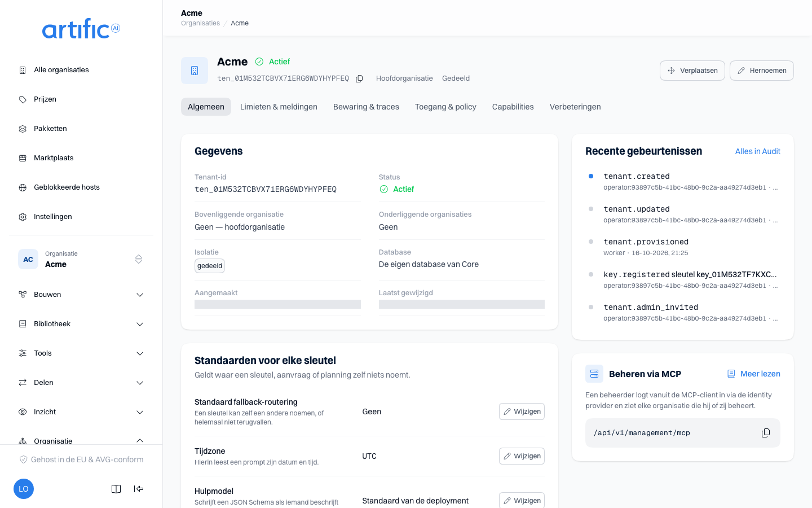Select Toegang & policy tab
This screenshot has width=812, height=508.
[445, 107]
